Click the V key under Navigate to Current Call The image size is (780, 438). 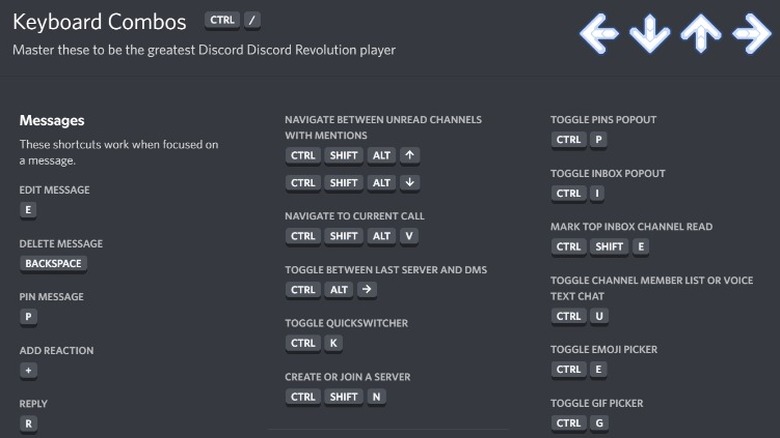pos(408,236)
